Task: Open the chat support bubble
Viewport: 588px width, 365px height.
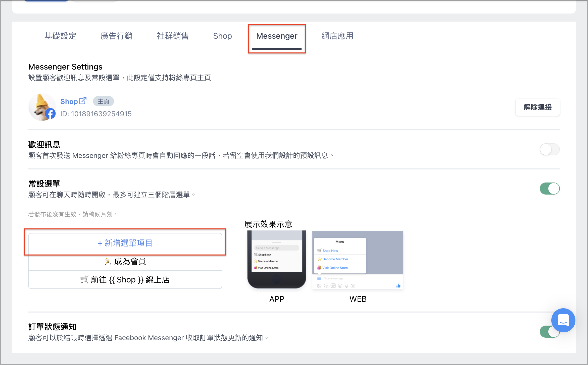Action: [563, 320]
